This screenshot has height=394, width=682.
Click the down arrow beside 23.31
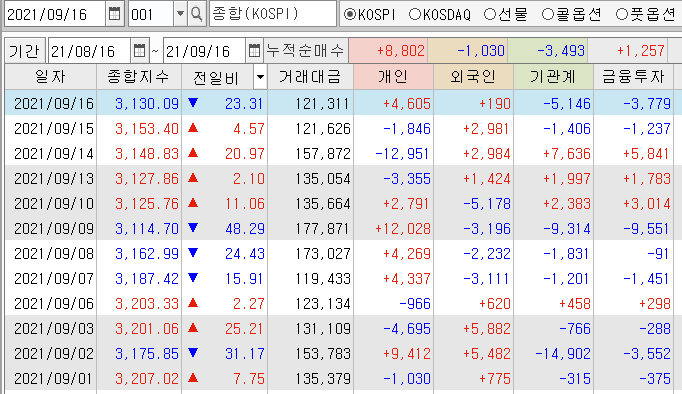coord(193,103)
